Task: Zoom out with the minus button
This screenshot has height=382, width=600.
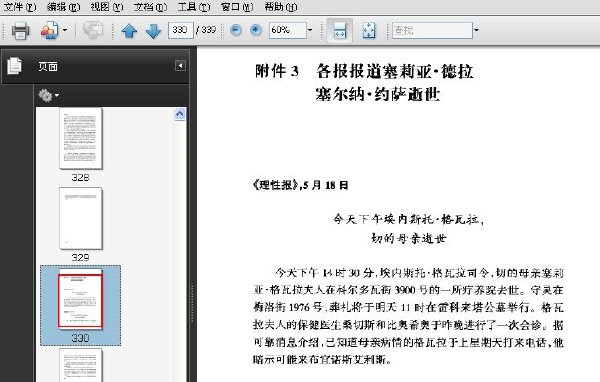Action: [236, 30]
